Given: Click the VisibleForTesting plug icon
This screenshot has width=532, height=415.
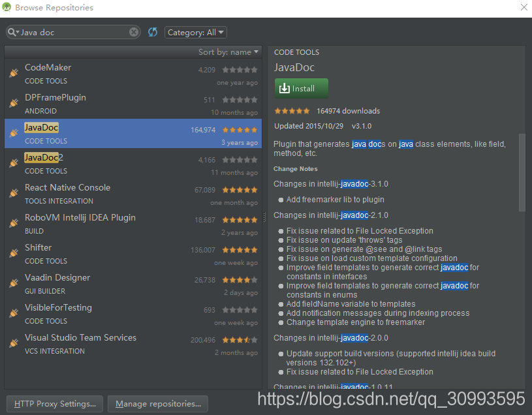Looking at the screenshot, I should (x=14, y=313).
